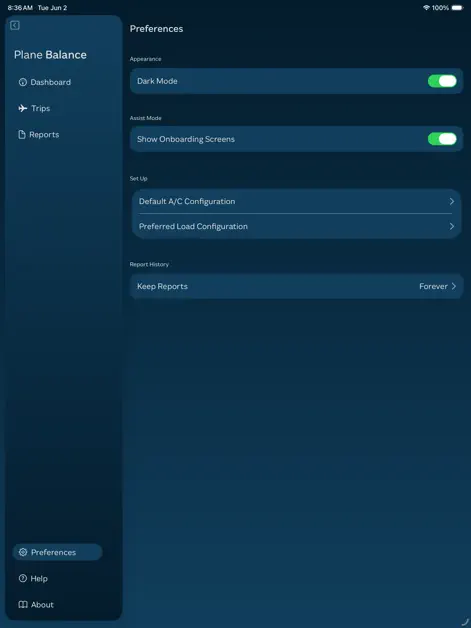Click the Set Up section label

pyautogui.click(x=138, y=179)
